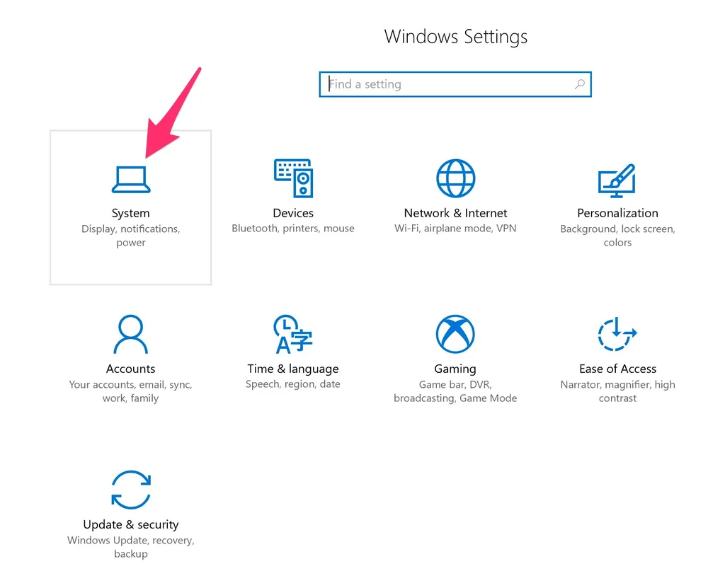The image size is (708, 588).
Task: Choose the Personalization label
Action: pyautogui.click(x=617, y=213)
